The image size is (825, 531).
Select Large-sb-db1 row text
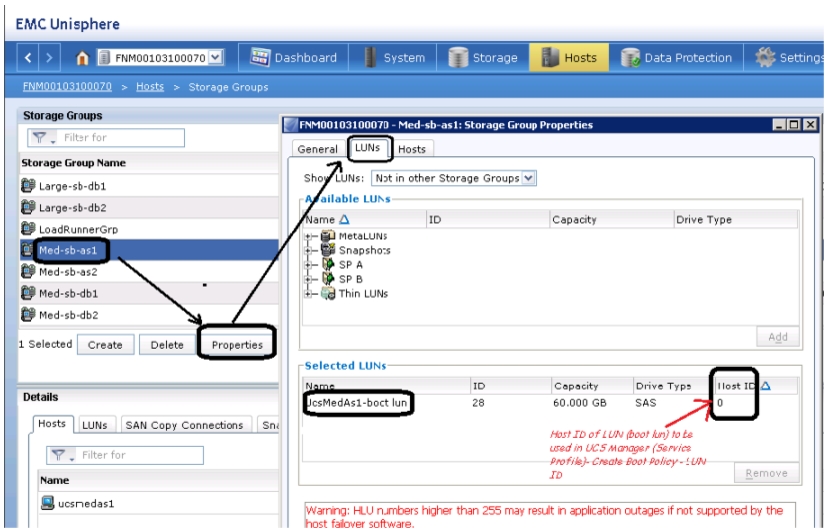(x=73, y=186)
